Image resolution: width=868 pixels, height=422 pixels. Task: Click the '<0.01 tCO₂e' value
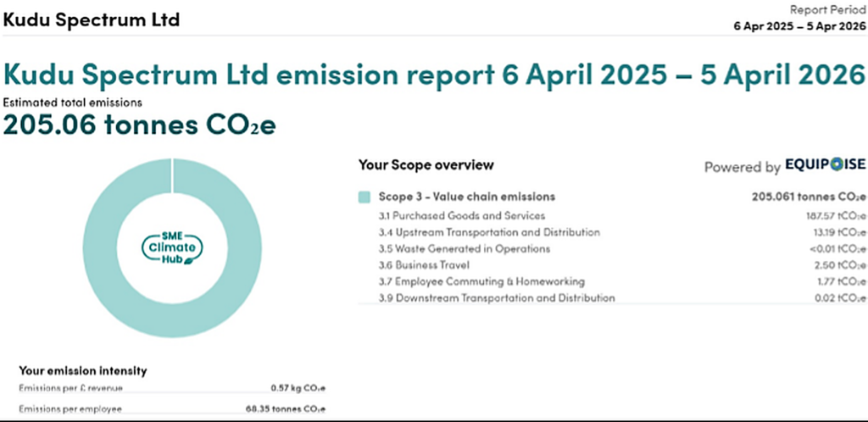click(837, 249)
